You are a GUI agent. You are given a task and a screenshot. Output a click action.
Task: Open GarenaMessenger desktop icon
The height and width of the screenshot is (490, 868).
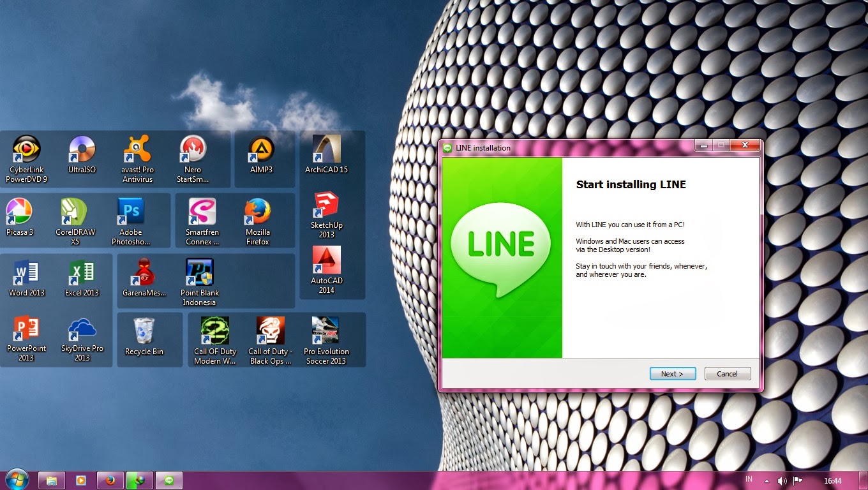144,278
